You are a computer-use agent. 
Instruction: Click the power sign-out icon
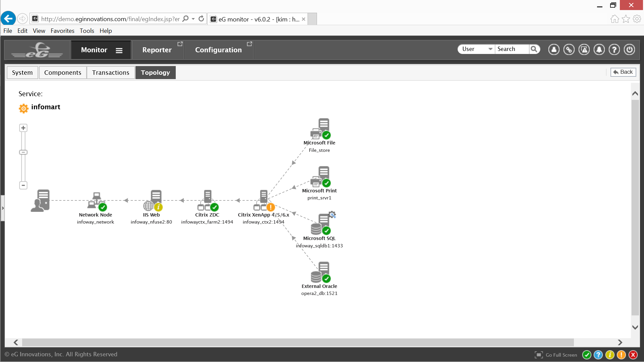[x=629, y=50]
